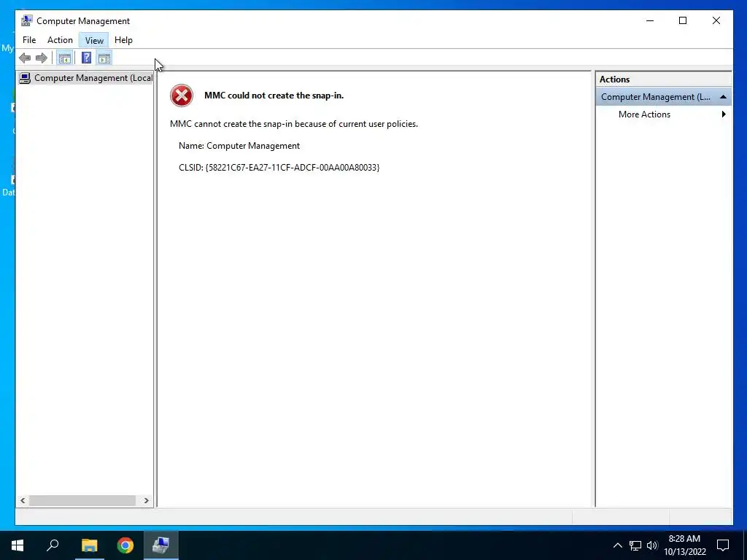Open the Windows Start menu

tap(18, 545)
